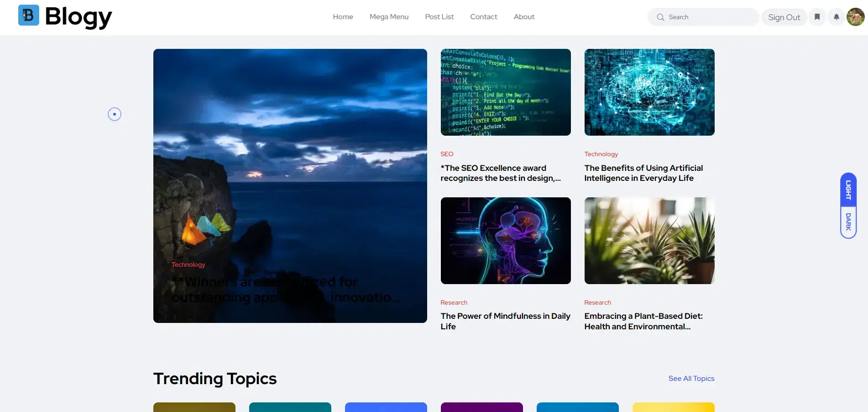This screenshot has height=412, width=868.
Task: Open the notifications bell
Action: coord(837,17)
